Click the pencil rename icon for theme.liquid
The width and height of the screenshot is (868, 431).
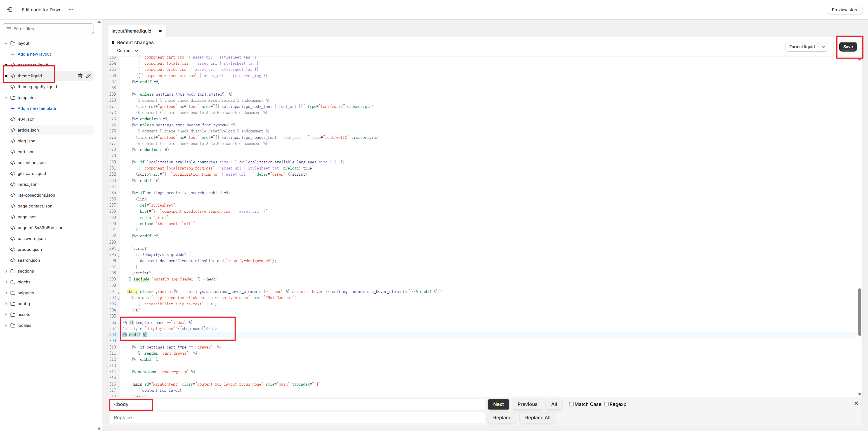point(88,76)
